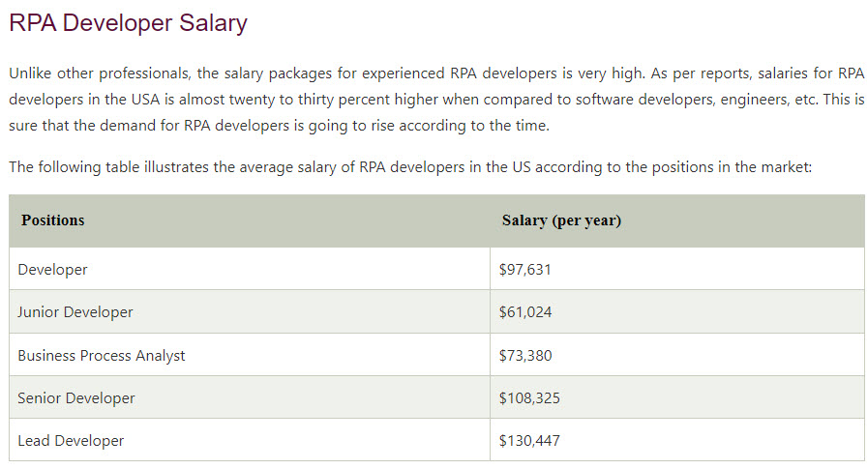
Task: Click the $108,325 salary cell
Action: pos(528,397)
